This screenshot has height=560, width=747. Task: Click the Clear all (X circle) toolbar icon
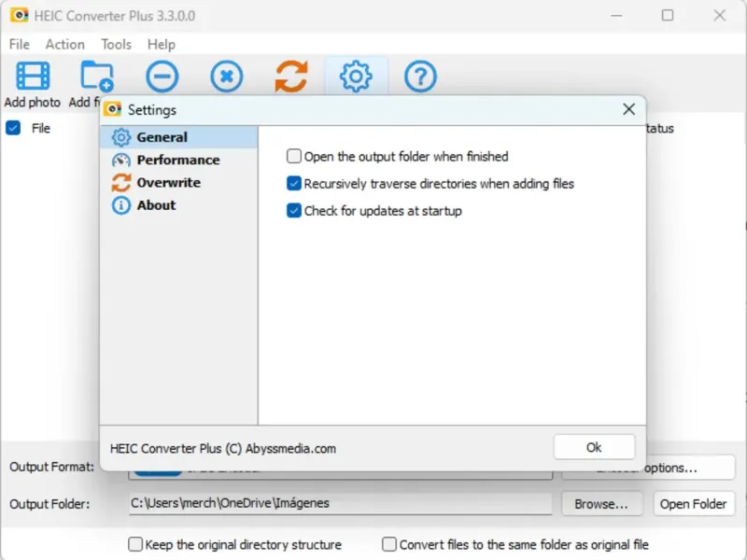[227, 77]
